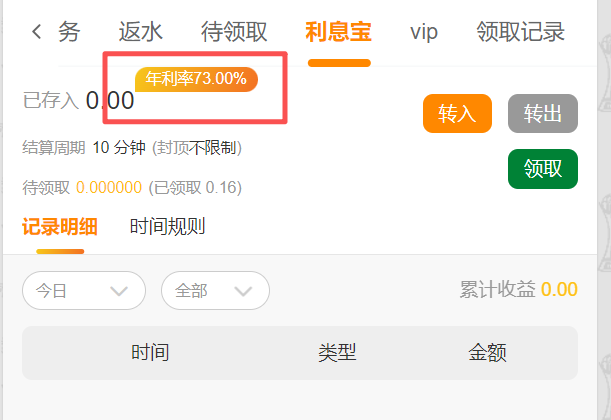This screenshot has width=611, height=420.
Task: Click the 年利率73.00% orange badge
Action: pos(196,79)
